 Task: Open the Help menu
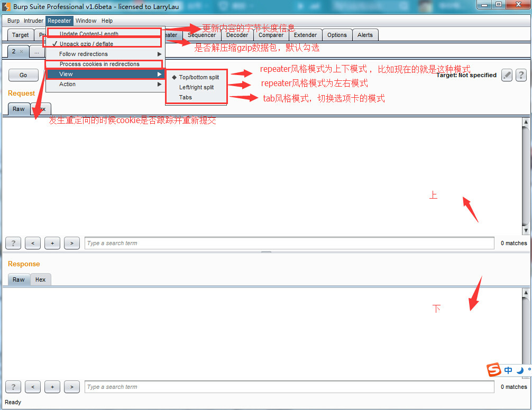coord(107,21)
